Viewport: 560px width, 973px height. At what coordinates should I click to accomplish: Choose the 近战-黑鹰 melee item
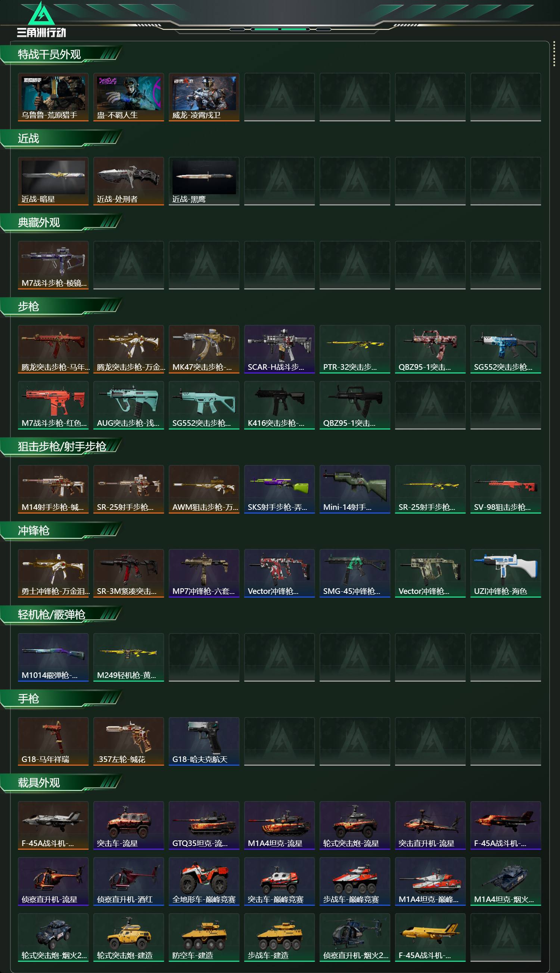(204, 181)
